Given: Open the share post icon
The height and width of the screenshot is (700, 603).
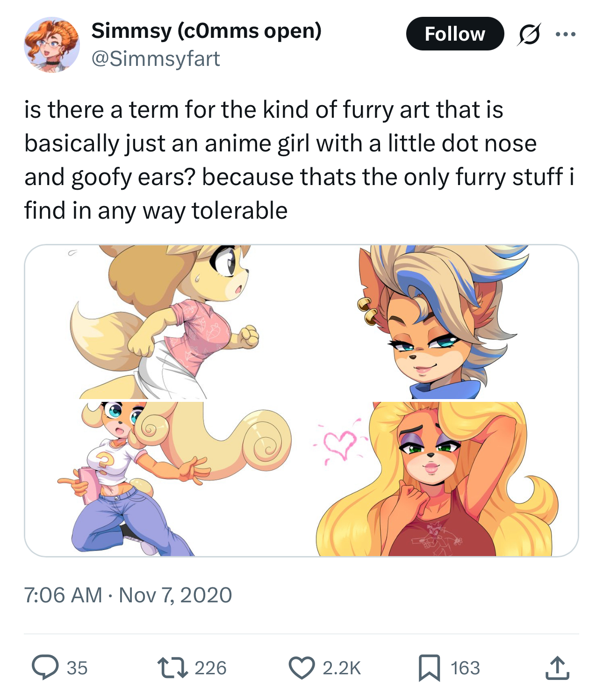Looking at the screenshot, I should (557, 667).
